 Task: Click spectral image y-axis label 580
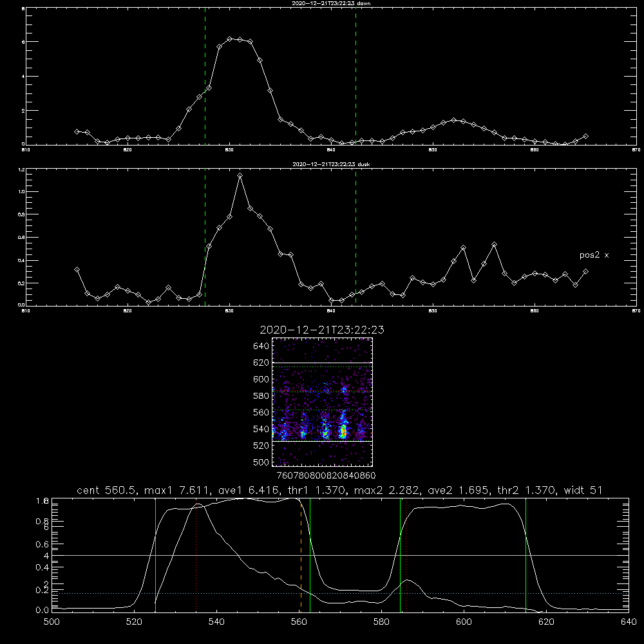(x=261, y=396)
